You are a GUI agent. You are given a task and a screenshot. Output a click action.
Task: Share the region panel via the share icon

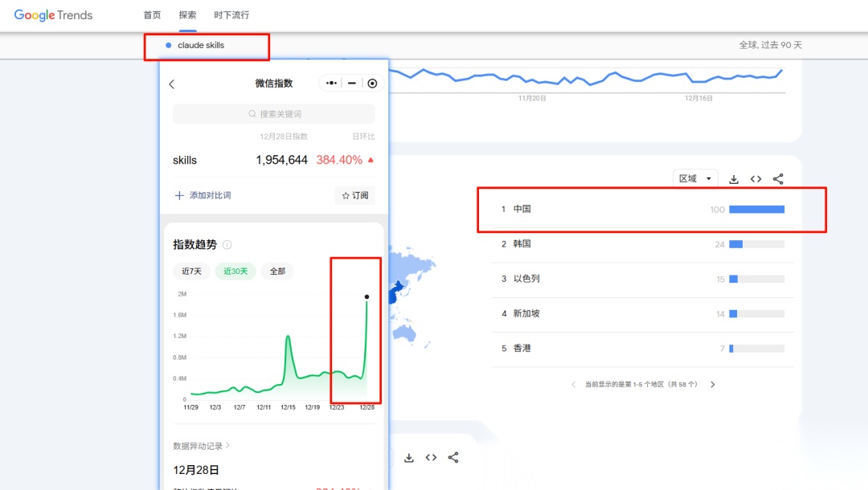pos(778,178)
